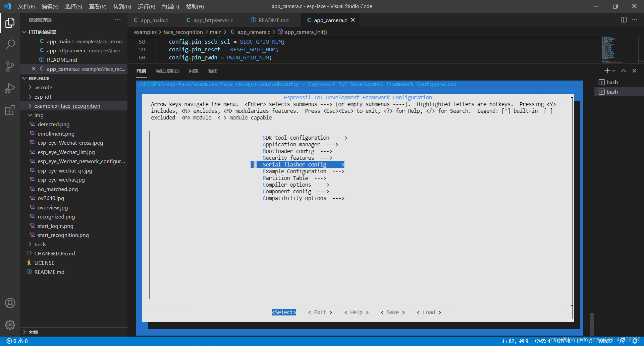Click the face_recognition breadcrumb segment

click(x=183, y=32)
